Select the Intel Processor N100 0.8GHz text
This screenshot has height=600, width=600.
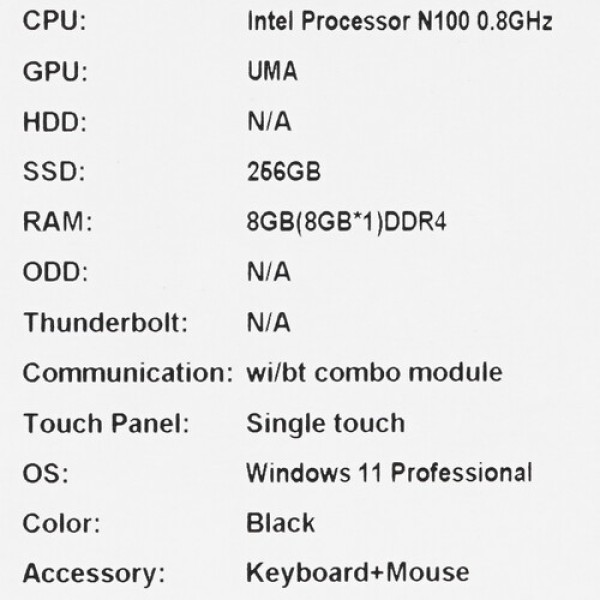399,21
